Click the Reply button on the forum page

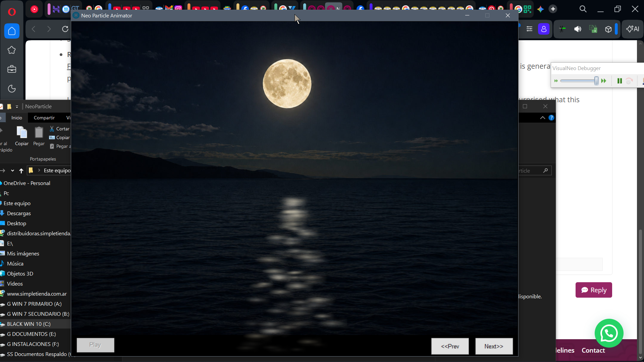pyautogui.click(x=594, y=290)
